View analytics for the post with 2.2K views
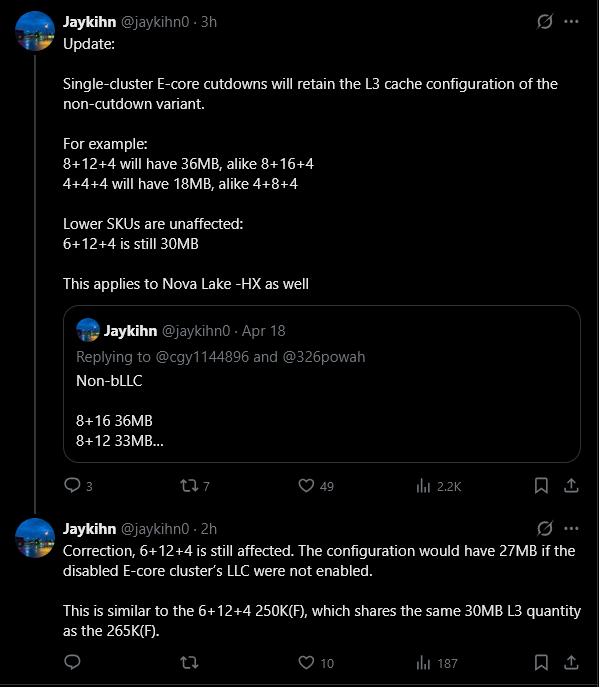Screen dimensions: 599x687 (x=439, y=486)
